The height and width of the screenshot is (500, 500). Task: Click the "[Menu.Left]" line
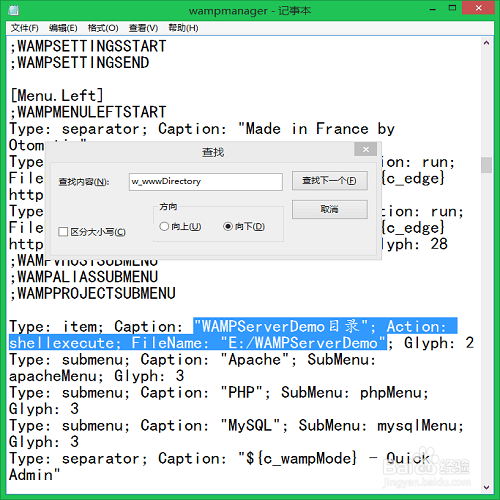pyautogui.click(x=57, y=96)
